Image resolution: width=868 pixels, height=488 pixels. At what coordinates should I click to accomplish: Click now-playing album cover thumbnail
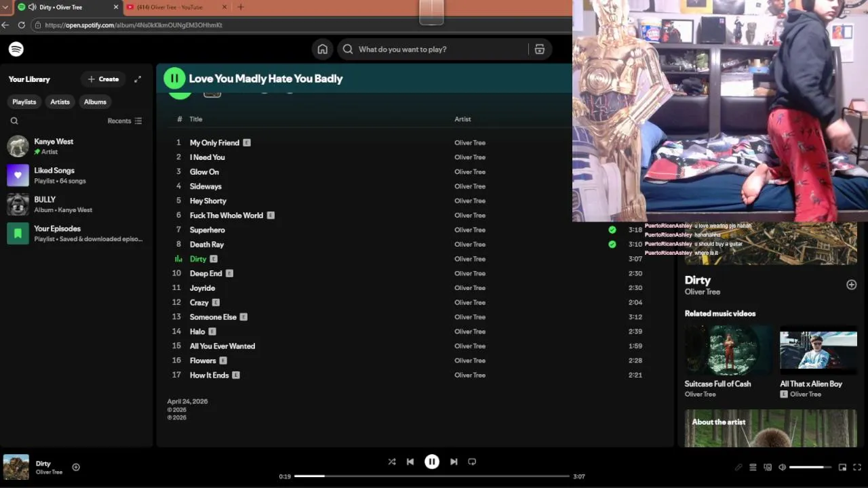(x=16, y=467)
